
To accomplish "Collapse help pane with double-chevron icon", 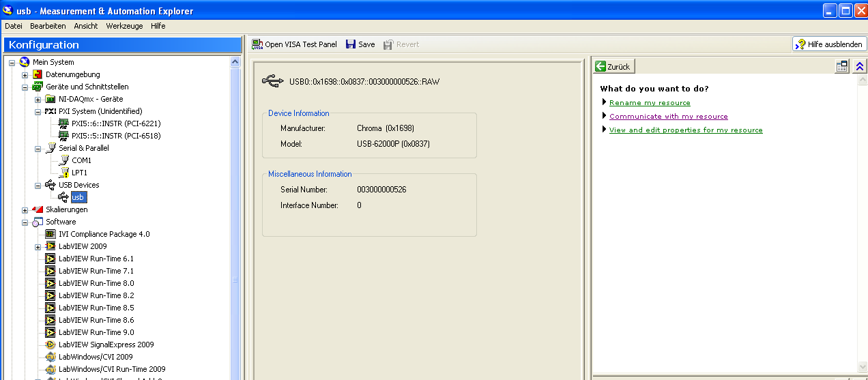I will tap(859, 66).
